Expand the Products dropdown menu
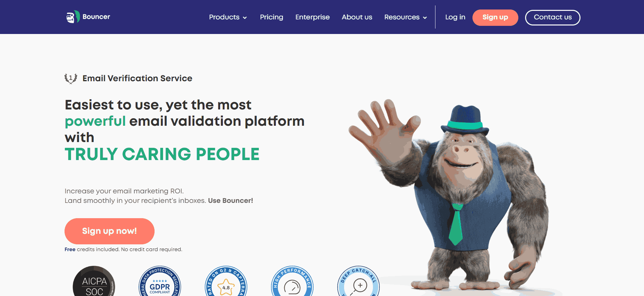 228,17
